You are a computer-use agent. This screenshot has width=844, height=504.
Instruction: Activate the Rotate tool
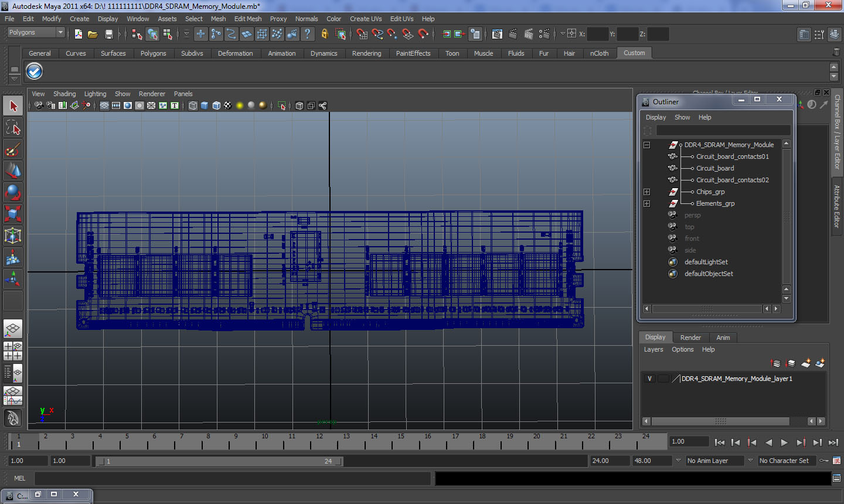click(13, 192)
